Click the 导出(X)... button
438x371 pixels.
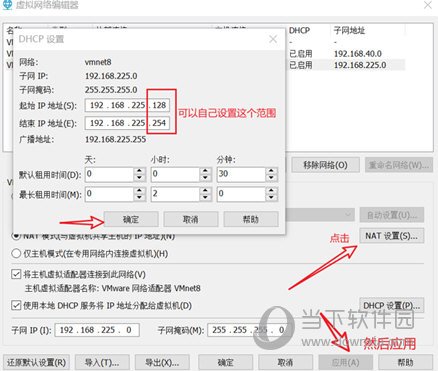[162, 362]
